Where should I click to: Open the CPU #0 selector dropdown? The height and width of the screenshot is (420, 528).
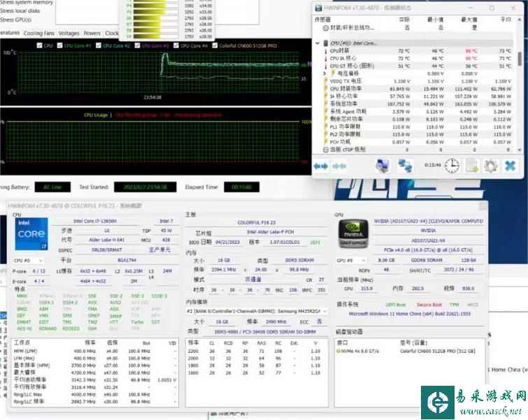click(x=29, y=261)
